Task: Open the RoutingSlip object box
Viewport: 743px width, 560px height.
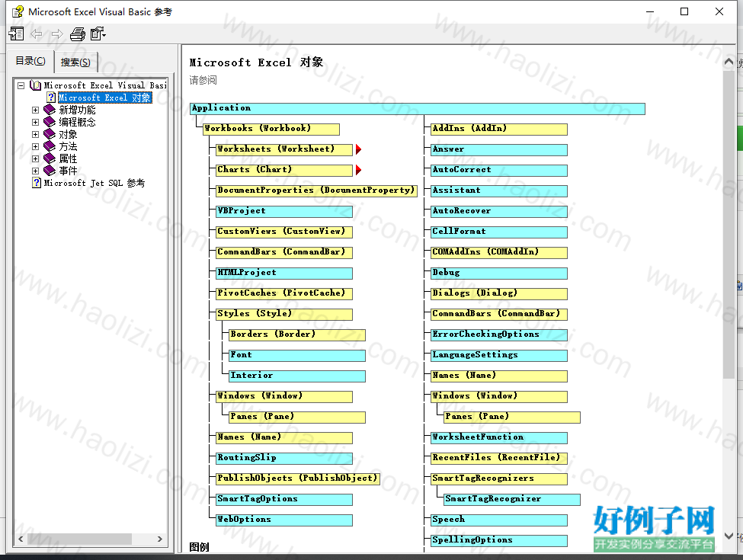Action: pos(284,458)
